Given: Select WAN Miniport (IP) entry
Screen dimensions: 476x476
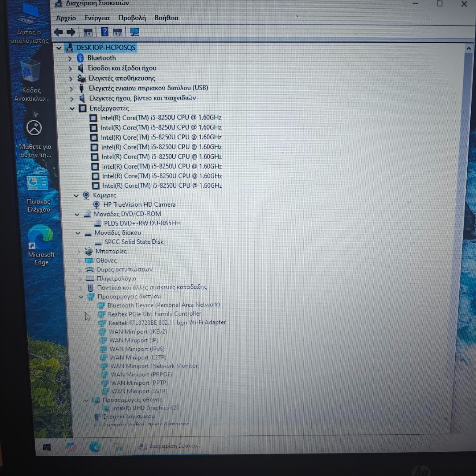Looking at the screenshot, I should tap(134, 340).
